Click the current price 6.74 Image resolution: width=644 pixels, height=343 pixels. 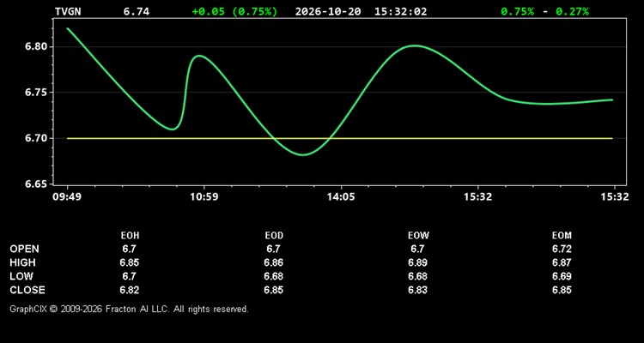(137, 11)
